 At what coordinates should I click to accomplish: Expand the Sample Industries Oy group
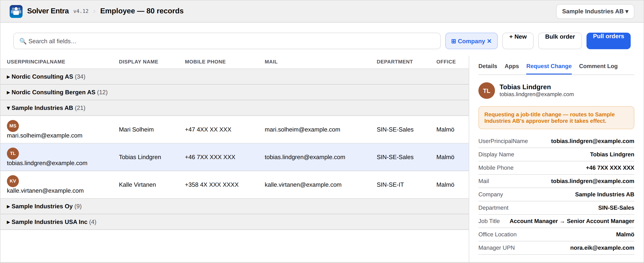tap(8, 206)
